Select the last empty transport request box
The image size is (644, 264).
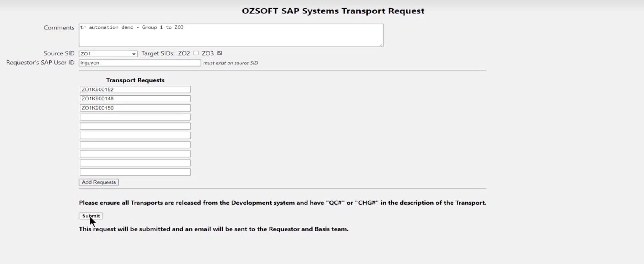pos(135,172)
